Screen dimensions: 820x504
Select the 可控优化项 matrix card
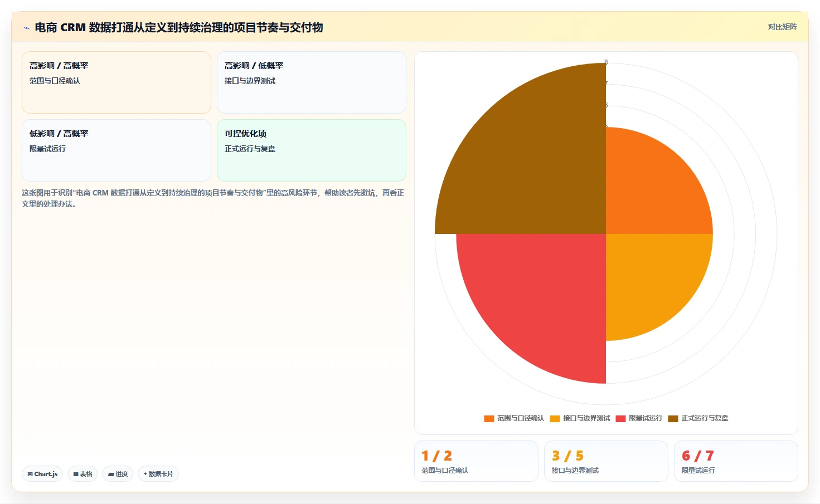click(x=312, y=150)
